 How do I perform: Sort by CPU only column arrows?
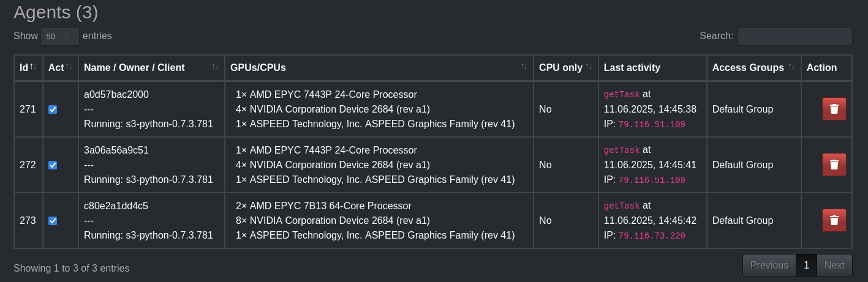point(589,67)
